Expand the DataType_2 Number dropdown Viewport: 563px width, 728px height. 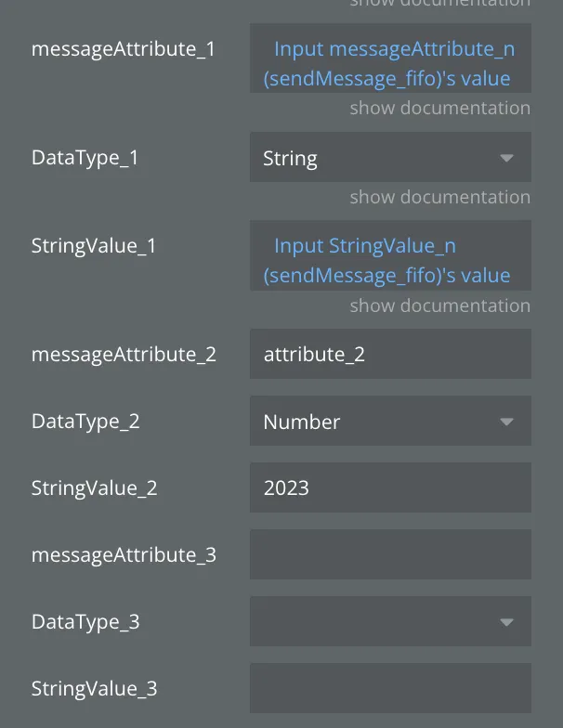(390, 422)
